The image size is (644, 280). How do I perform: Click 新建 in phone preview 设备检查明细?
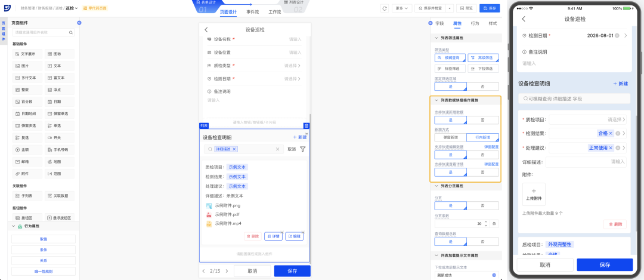(x=621, y=84)
